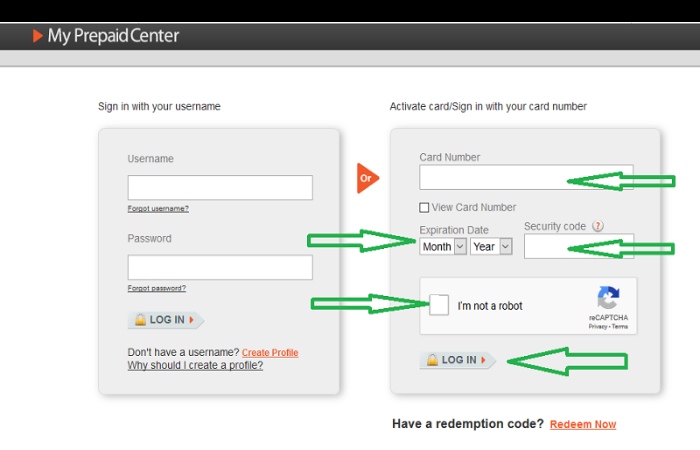Click the My Prepaid Center logo
This screenshot has height=450, width=700.
tap(106, 36)
